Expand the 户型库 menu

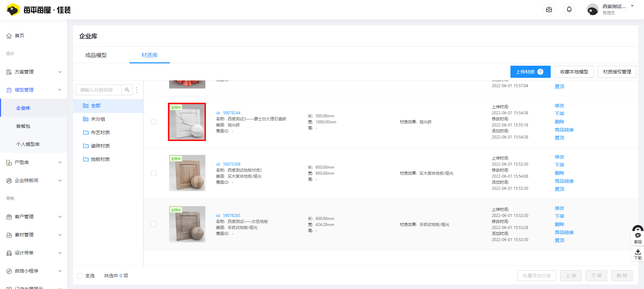[x=34, y=162]
